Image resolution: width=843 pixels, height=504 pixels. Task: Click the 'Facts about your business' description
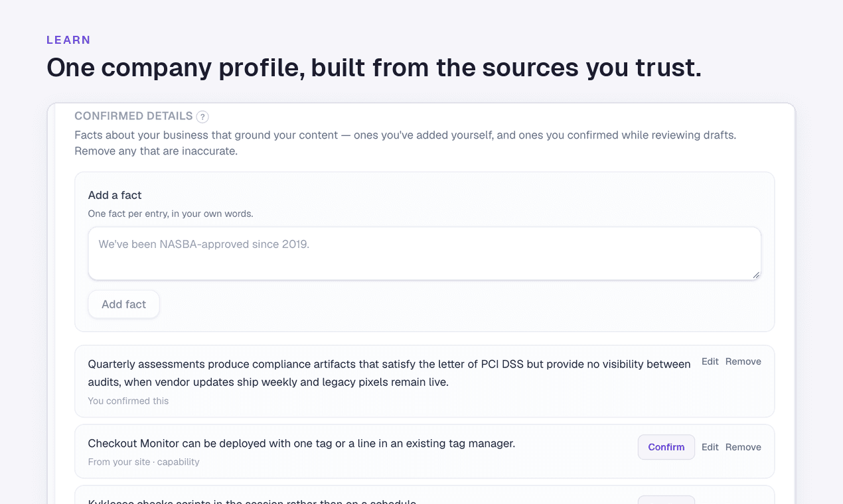406,143
